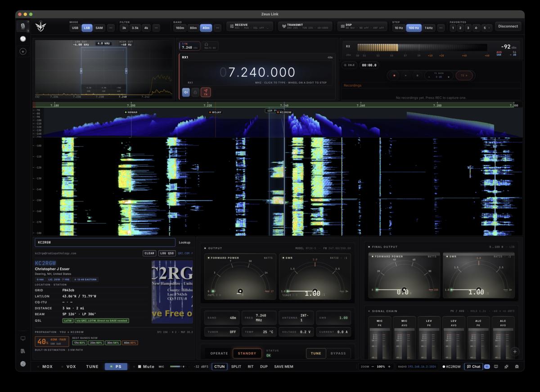Click the plus circle icon in sidebar
Viewport: 540px width, 392px height.
pyautogui.click(x=23, y=52)
